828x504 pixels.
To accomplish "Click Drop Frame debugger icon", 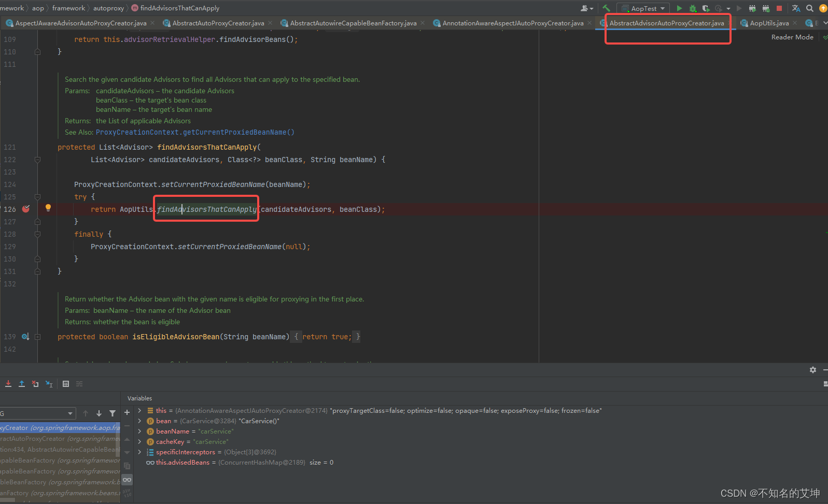I will (x=35, y=384).
